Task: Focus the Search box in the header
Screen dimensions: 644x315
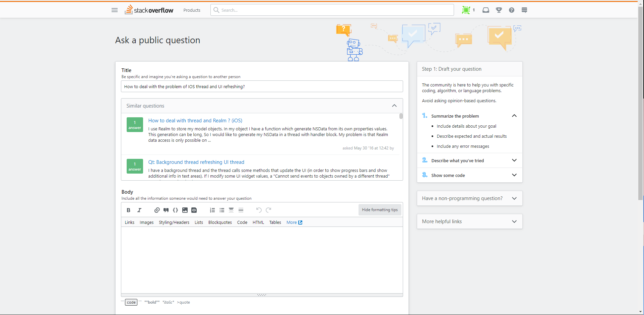Action: point(332,10)
